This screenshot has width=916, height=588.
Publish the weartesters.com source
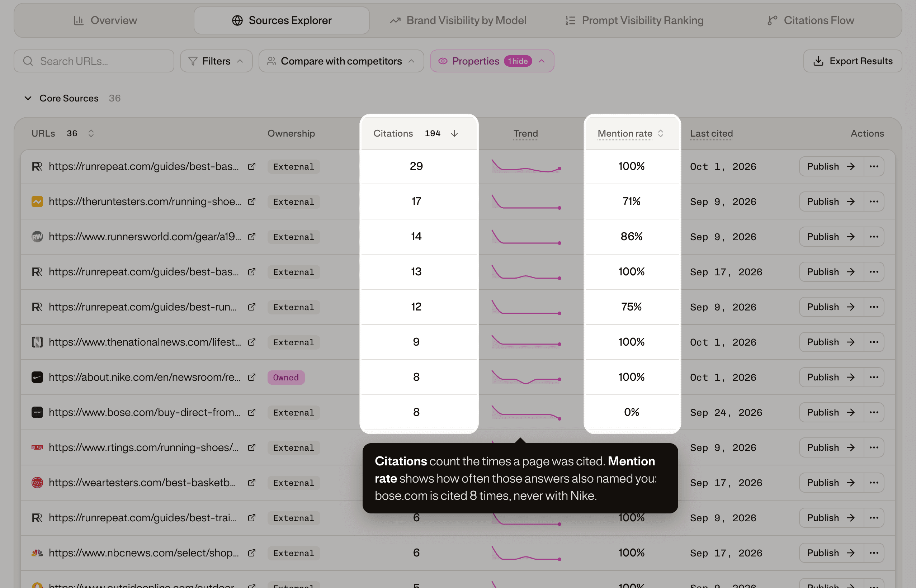831,483
